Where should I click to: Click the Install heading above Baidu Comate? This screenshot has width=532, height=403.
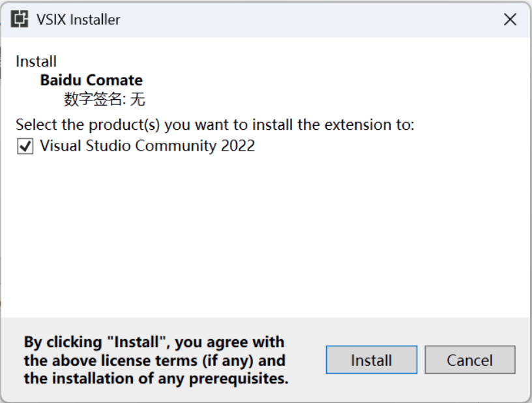(x=37, y=62)
